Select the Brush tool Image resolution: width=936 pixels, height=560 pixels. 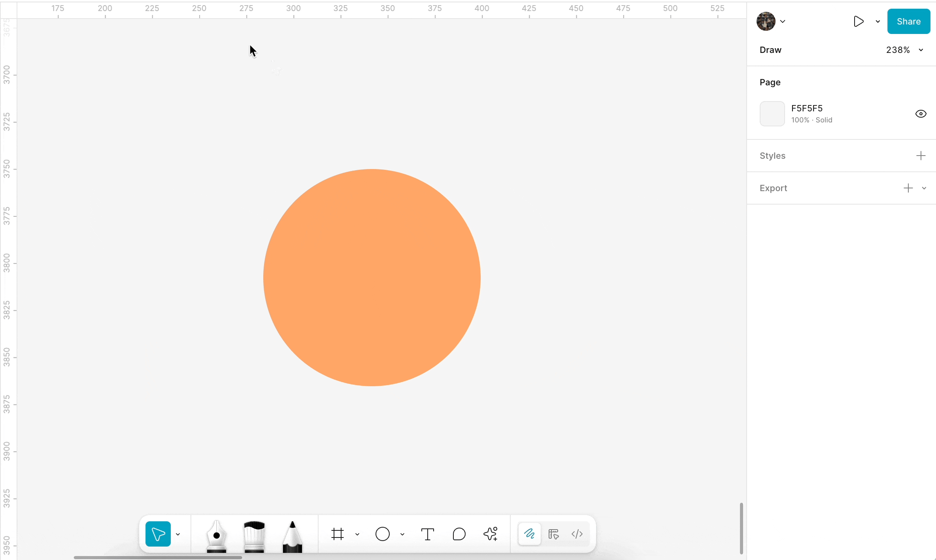(x=254, y=535)
